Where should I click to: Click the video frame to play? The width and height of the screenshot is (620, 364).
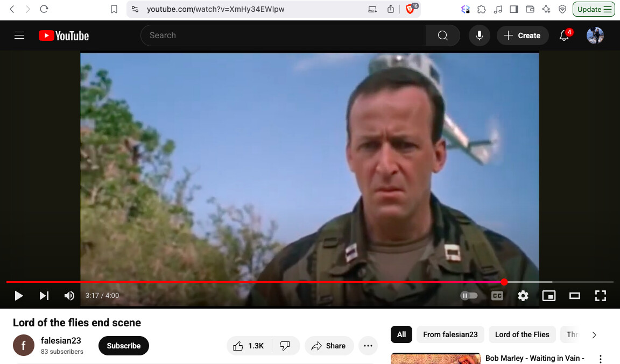point(309,166)
